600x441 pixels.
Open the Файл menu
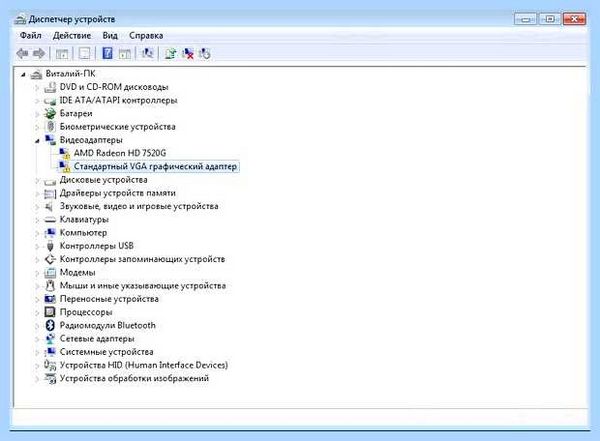31,36
